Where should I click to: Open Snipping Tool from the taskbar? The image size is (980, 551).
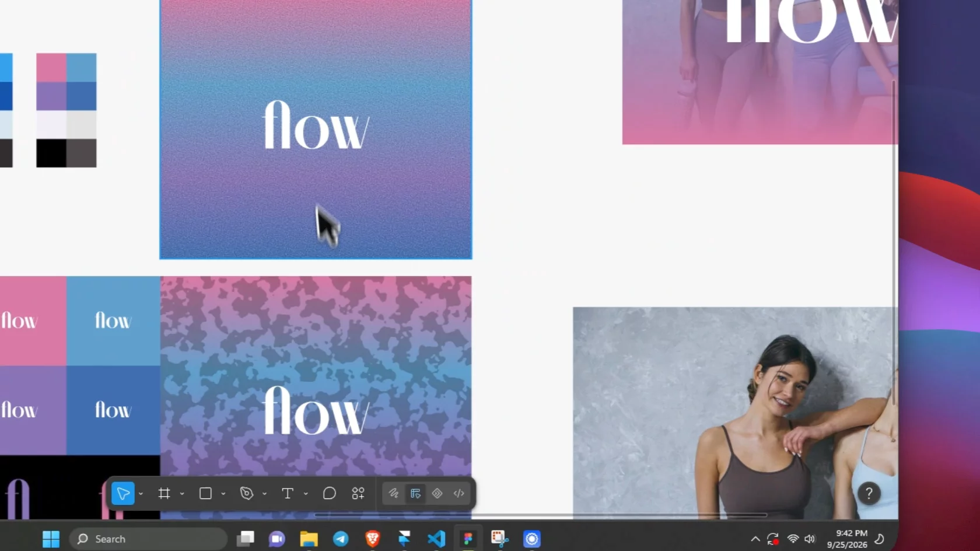coord(499,539)
